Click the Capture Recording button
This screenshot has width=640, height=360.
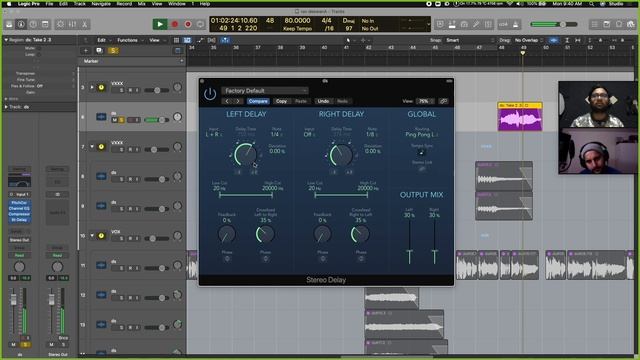coord(188,24)
